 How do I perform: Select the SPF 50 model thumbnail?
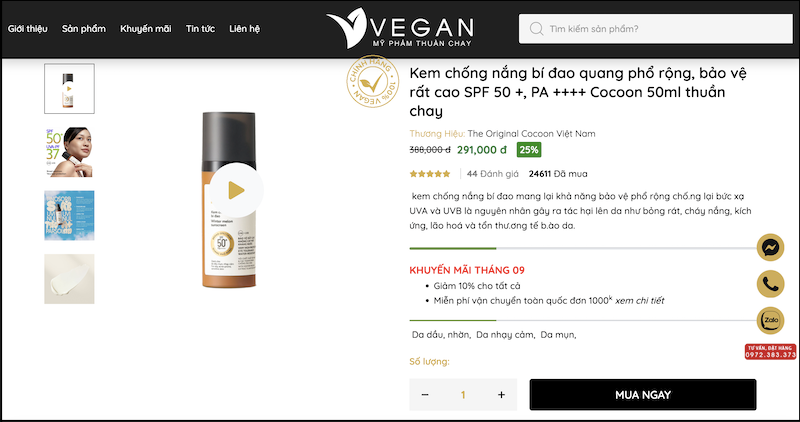(69, 152)
